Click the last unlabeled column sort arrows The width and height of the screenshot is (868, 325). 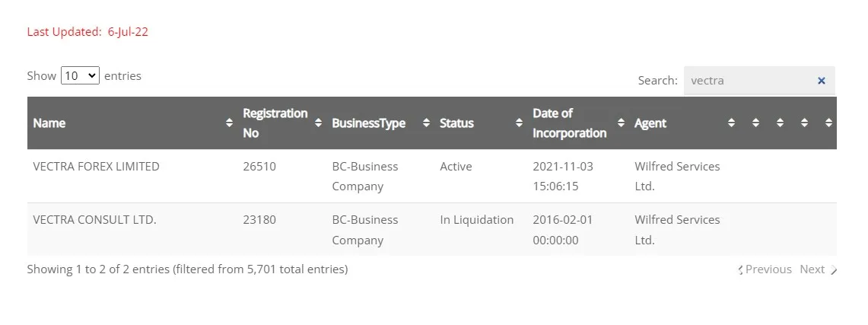(x=828, y=123)
